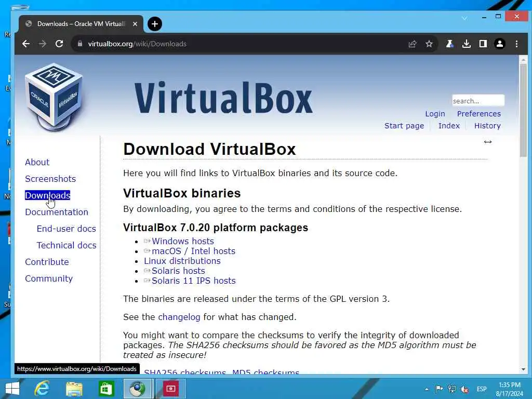Image resolution: width=532 pixels, height=399 pixels.
Task: Open the browser downloads tray icon
Action: click(467, 44)
